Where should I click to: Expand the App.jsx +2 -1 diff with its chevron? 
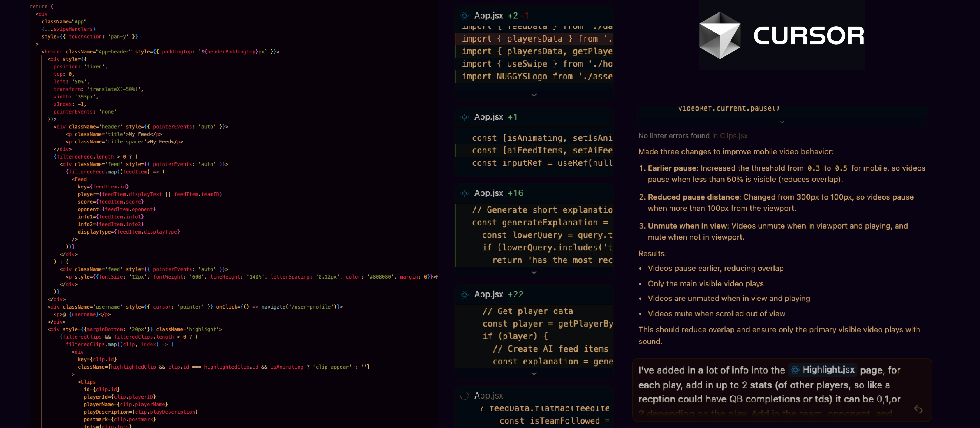(534, 95)
